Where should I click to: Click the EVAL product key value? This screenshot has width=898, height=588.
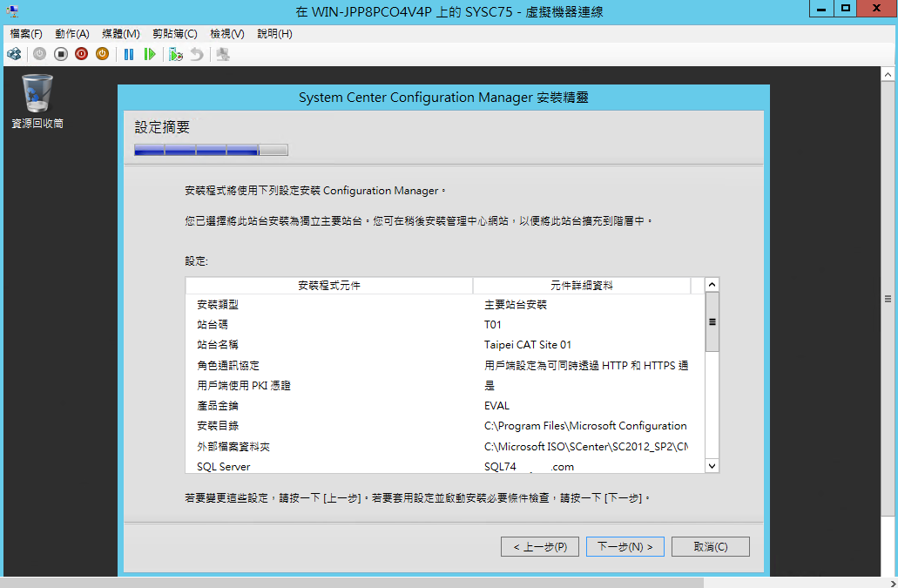(x=496, y=406)
